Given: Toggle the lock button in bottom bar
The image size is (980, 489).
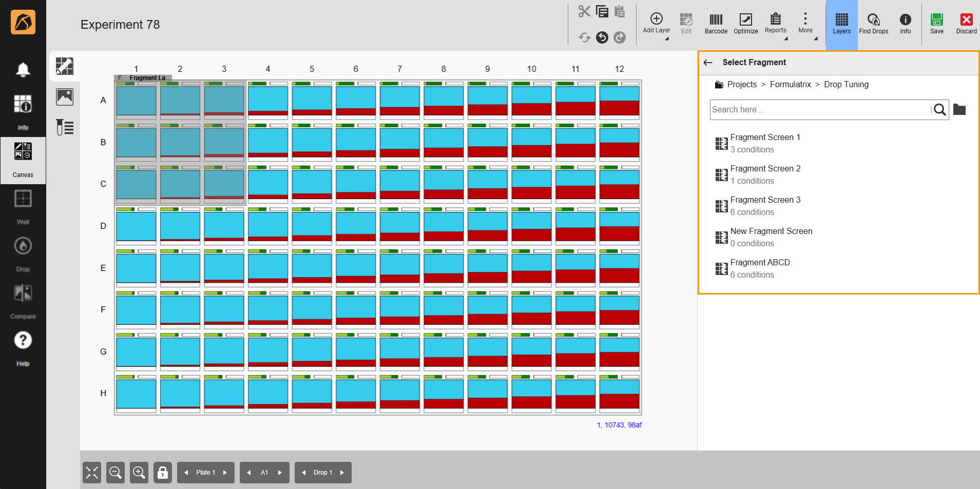Looking at the screenshot, I should coord(163,473).
